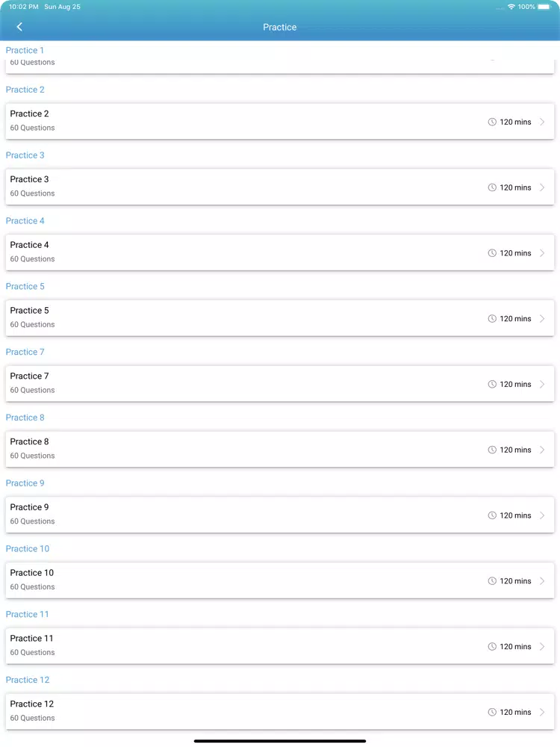Image resolution: width=560 pixels, height=747 pixels.
Task: Click the clock icon on Practice 10
Action: coord(492,580)
